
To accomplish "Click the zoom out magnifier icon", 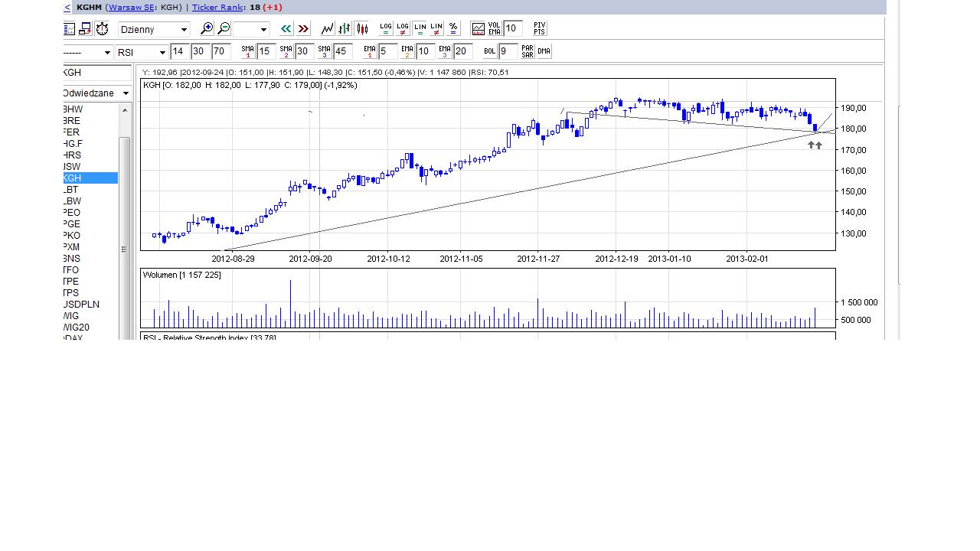I will [224, 29].
